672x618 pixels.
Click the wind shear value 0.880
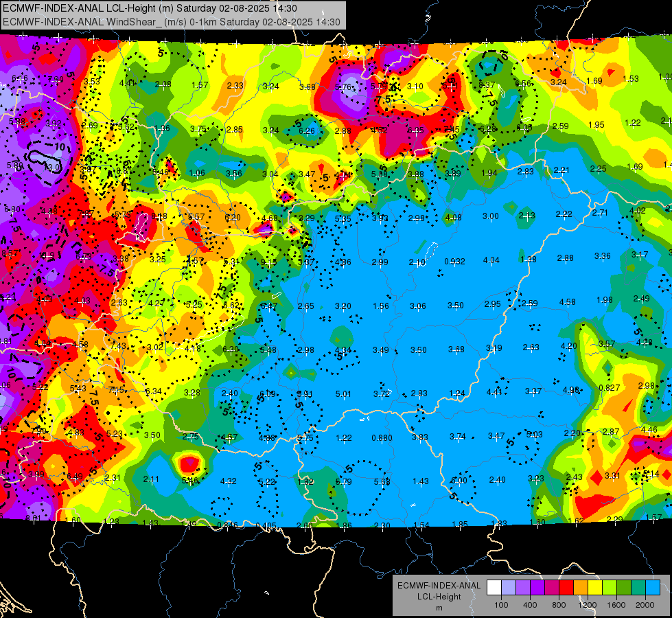point(382,438)
